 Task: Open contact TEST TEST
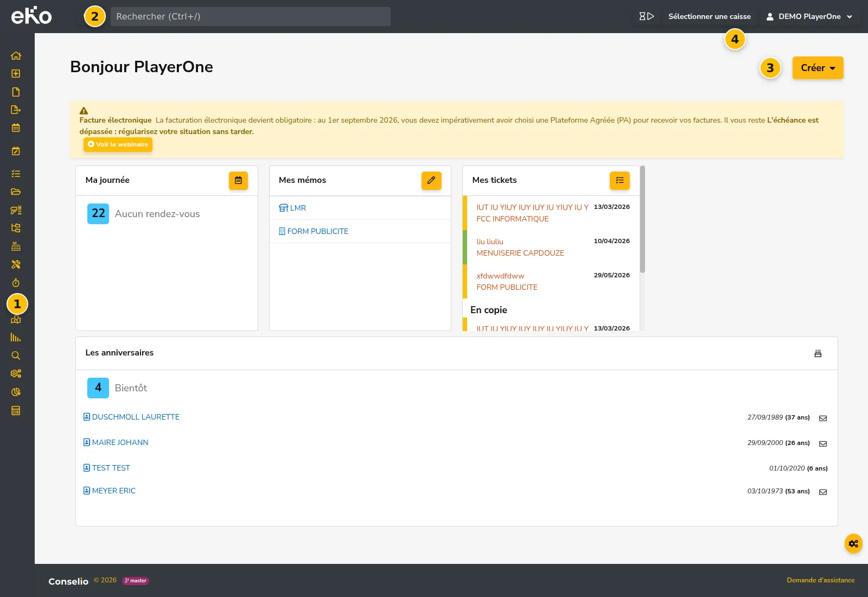106,468
